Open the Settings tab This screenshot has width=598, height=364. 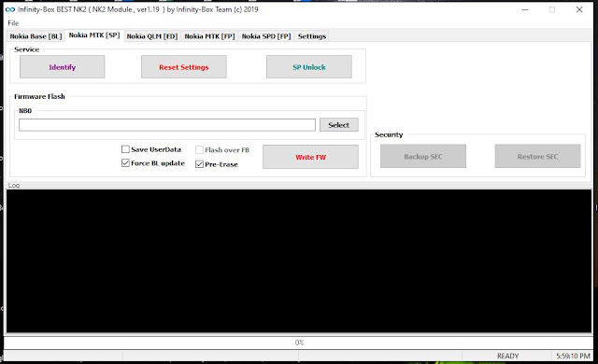click(x=312, y=36)
